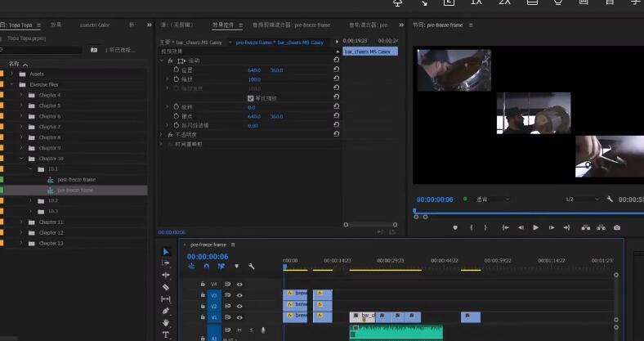Open the 效果控件 (Effect Controls) tab
Viewport: 644px width, 341px height.
pyautogui.click(x=222, y=25)
